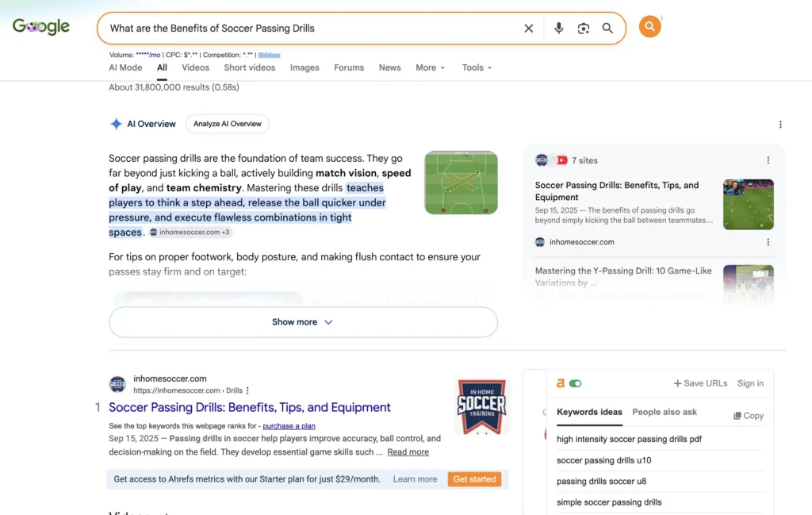
Task: Click the inhomesoccer.com source in sites panel
Action: (581, 242)
